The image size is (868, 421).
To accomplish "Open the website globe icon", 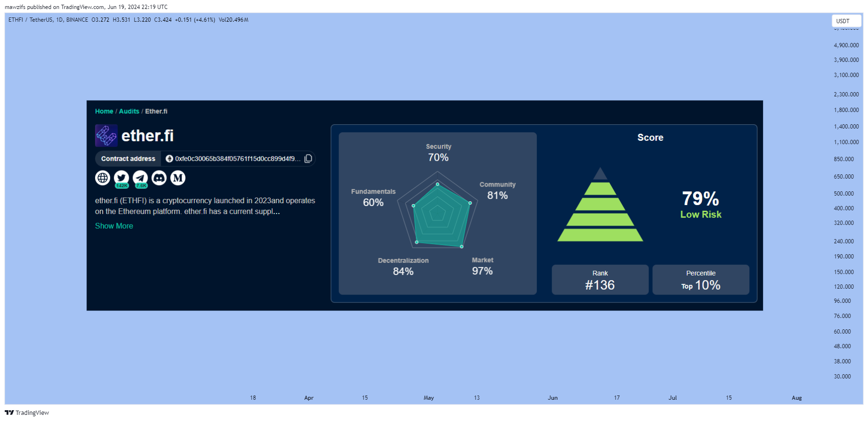I will [103, 178].
